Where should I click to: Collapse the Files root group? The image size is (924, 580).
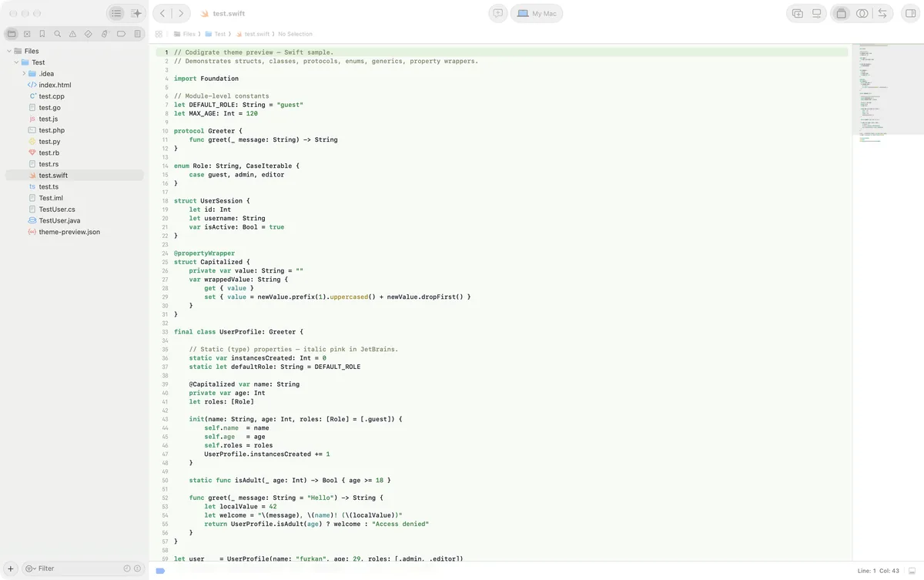pyautogui.click(x=8, y=52)
